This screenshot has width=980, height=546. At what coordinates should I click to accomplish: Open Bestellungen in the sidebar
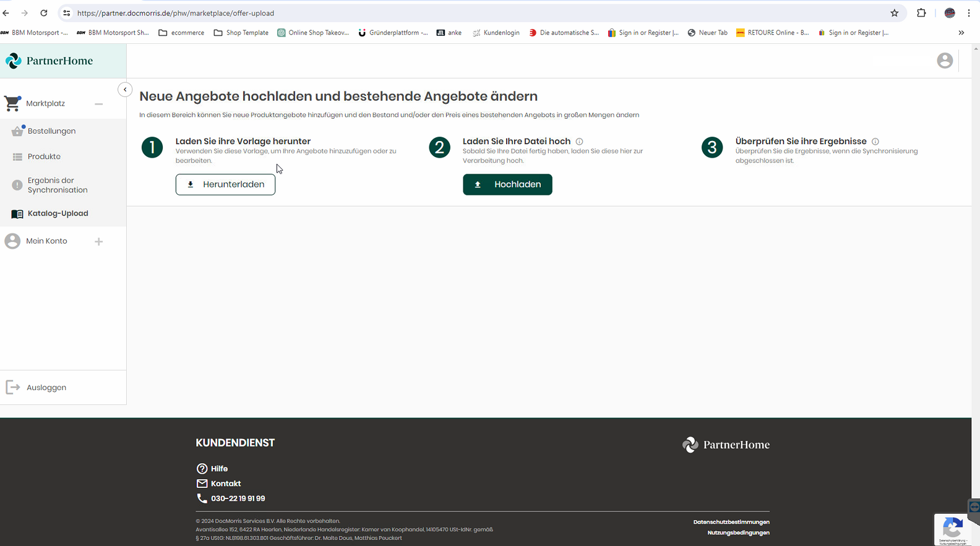[x=51, y=131]
